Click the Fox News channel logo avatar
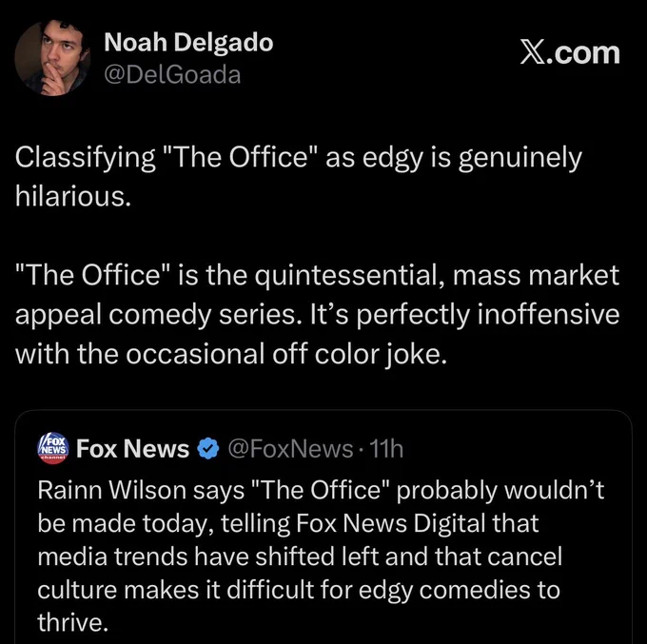Image resolution: width=647 pixels, height=644 pixels. [53, 448]
